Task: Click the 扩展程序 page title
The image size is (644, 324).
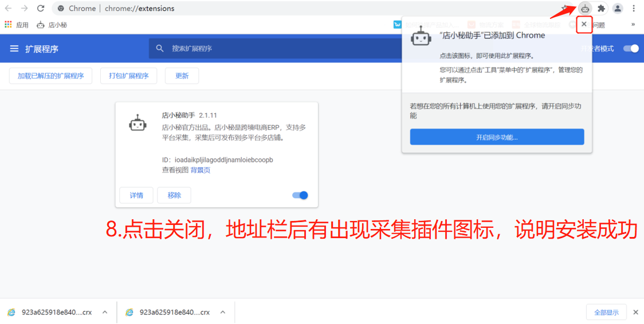Action: pyautogui.click(x=42, y=49)
